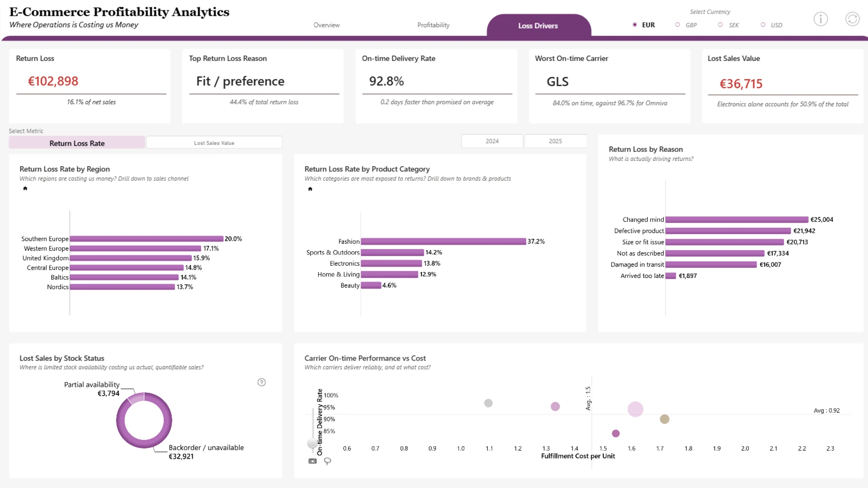Switch to the Profitability tab
This screenshot has width=868, height=488.
pos(433,25)
